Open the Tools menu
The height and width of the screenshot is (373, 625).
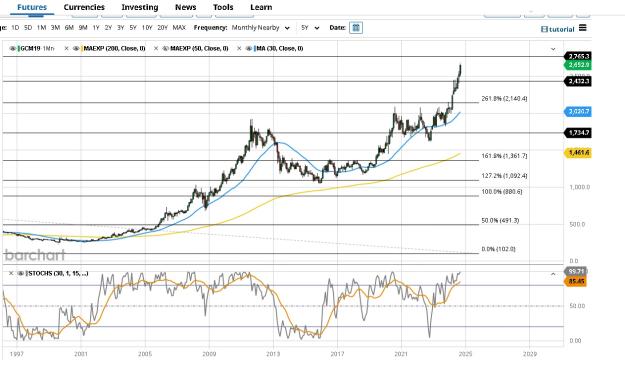point(223,7)
